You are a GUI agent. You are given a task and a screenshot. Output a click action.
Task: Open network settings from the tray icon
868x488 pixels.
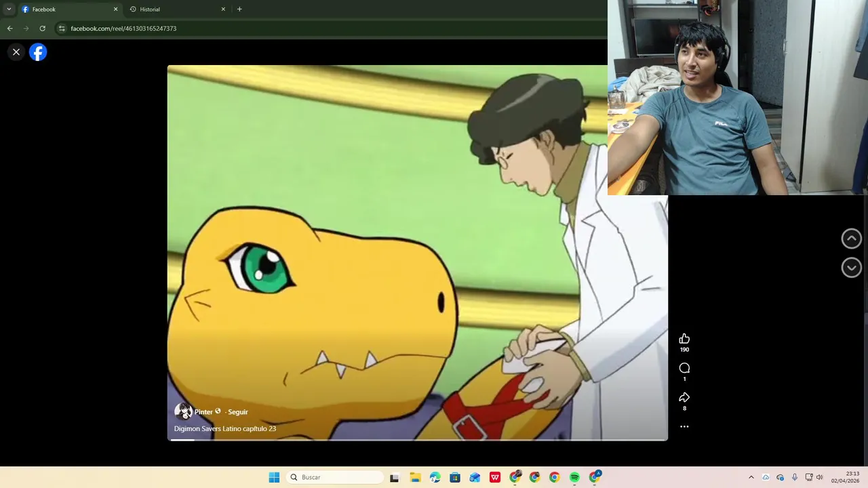[809, 477]
